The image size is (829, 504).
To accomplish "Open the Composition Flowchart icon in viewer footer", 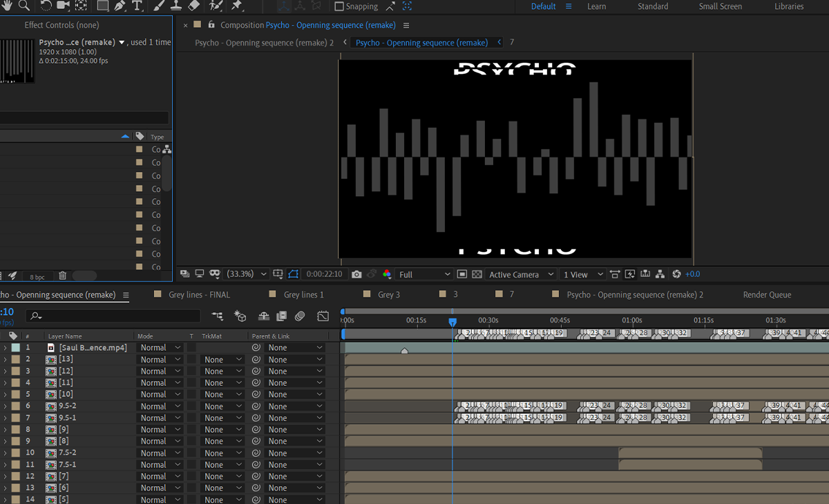I will point(660,274).
